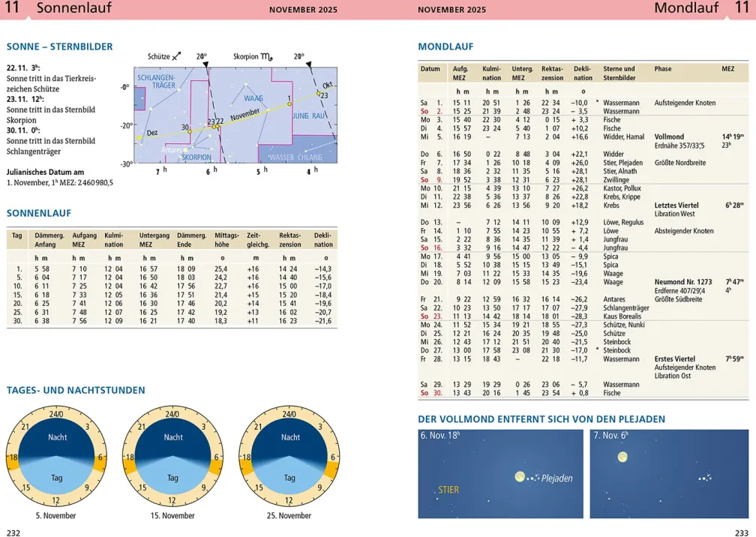This screenshot has width=756, height=537.
Task: Click the TAGES- UND NACHTSTUNDEN heading
Action: point(76,390)
